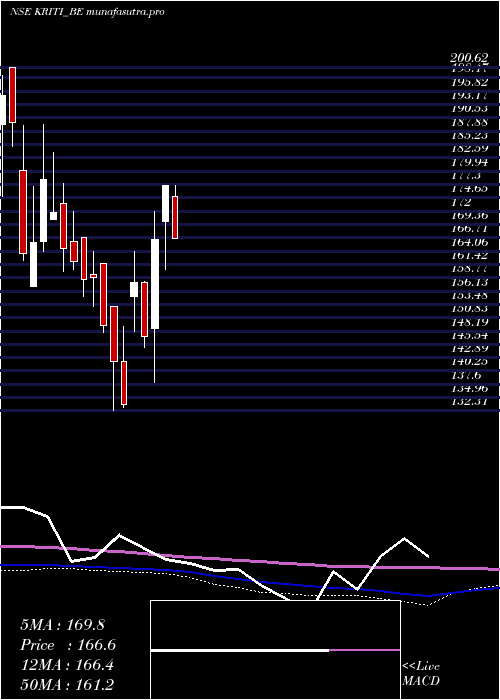This screenshot has height=700, width=500.
Task: Select the 50MA : 161.2 readout
Action: point(69,686)
